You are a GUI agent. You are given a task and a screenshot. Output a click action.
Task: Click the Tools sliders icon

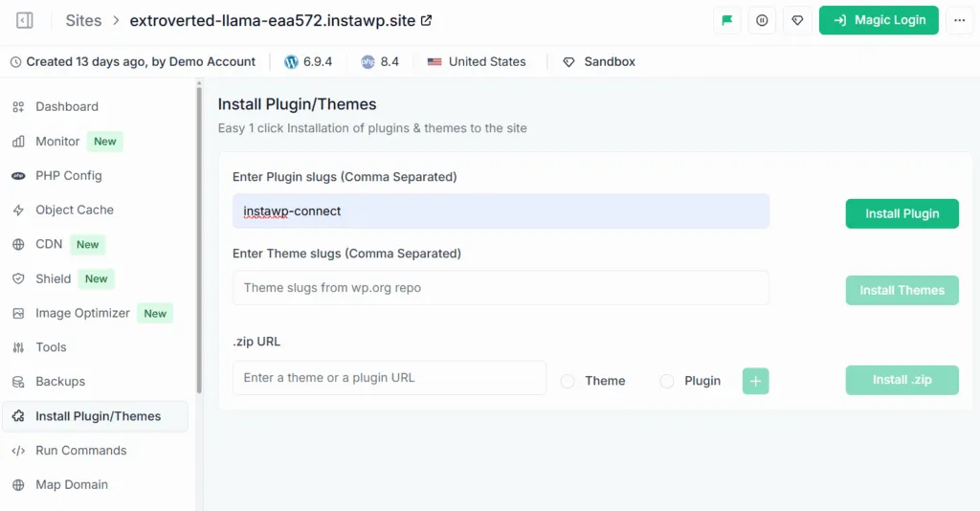(18, 347)
